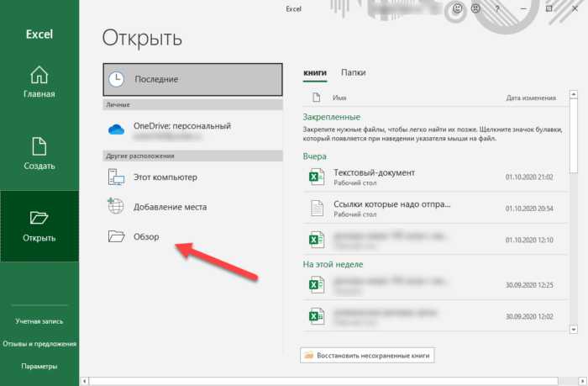Send a frown feedback face icon
Viewport: 588px width, 386px height.
475,8
